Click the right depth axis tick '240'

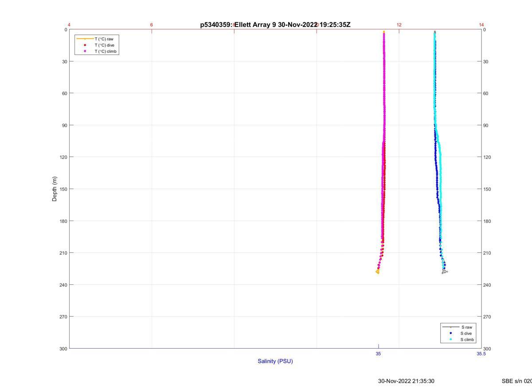(x=487, y=285)
